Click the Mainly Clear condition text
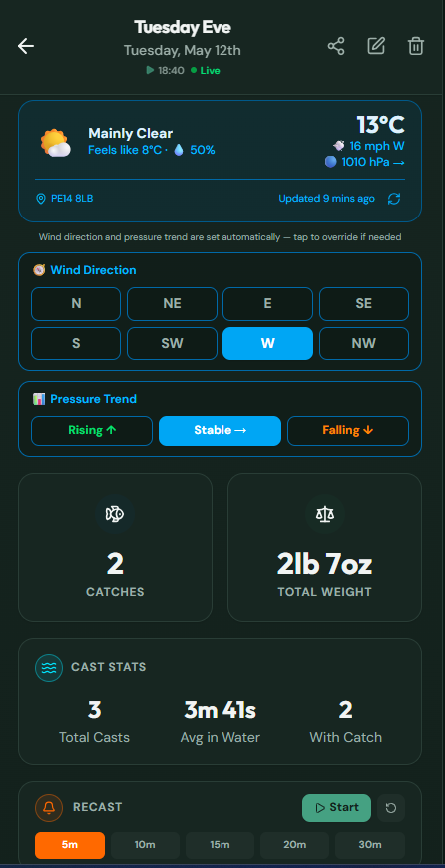 pos(130,133)
